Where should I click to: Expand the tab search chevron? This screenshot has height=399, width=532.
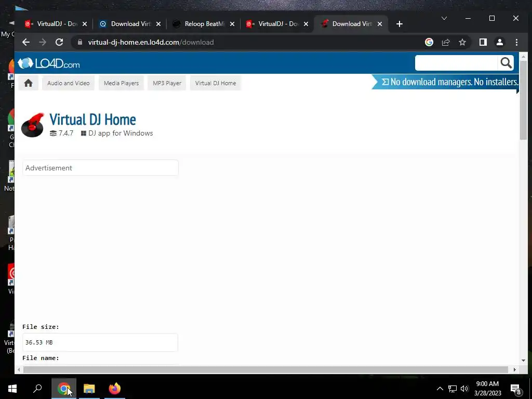point(444,18)
